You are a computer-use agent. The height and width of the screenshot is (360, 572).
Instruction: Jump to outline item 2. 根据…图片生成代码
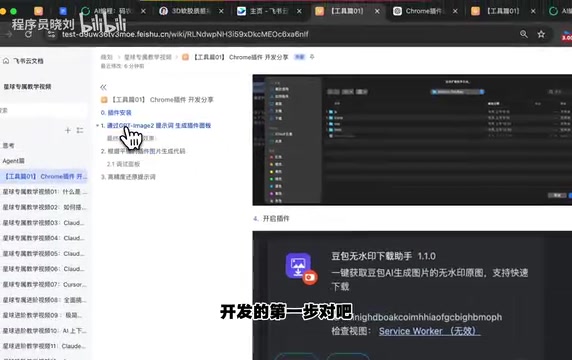143,151
